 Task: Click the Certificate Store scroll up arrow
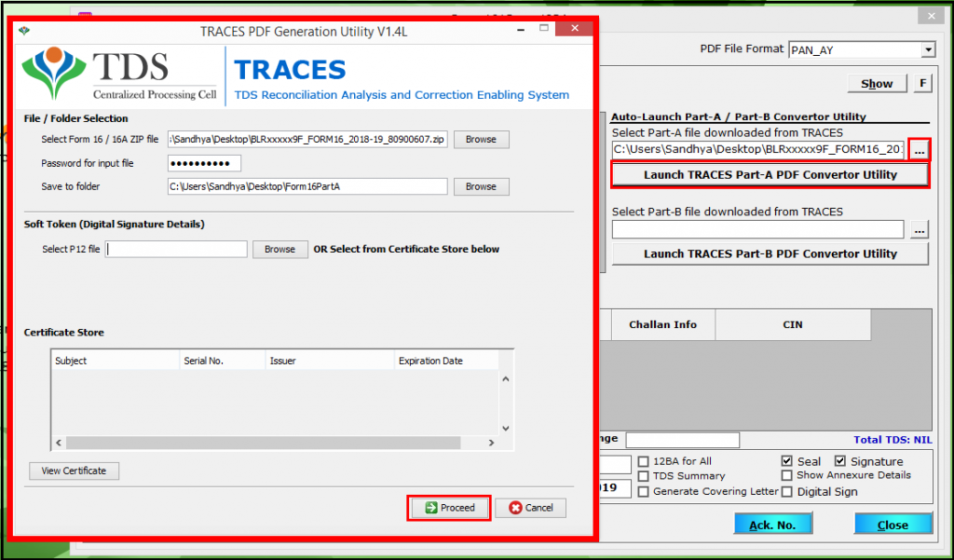coord(506,378)
